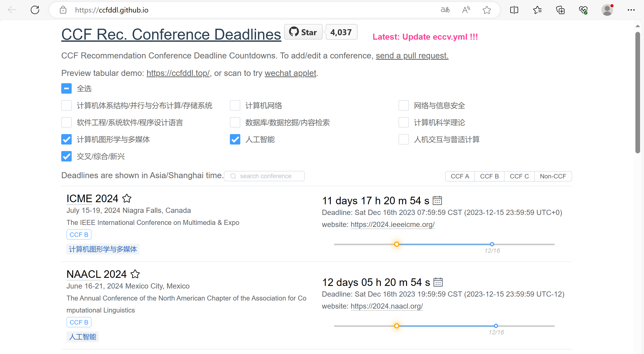Image resolution: width=644 pixels, height=354 pixels.
Task: Click the ICME timeline deadline marker
Action: [x=492, y=244]
